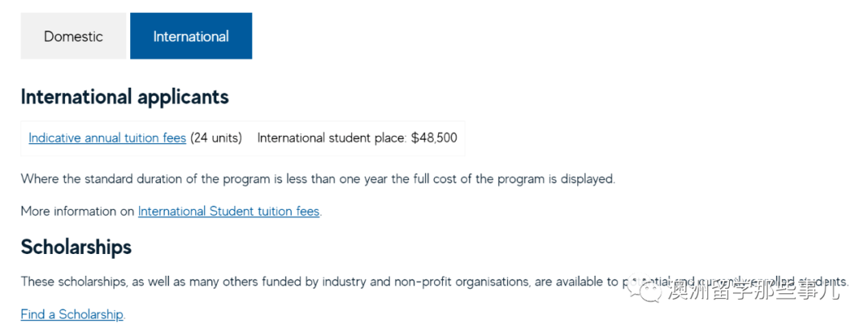The image size is (868, 328).
Task: Click the 'These scholarships' paragraph start
Action: [64, 282]
